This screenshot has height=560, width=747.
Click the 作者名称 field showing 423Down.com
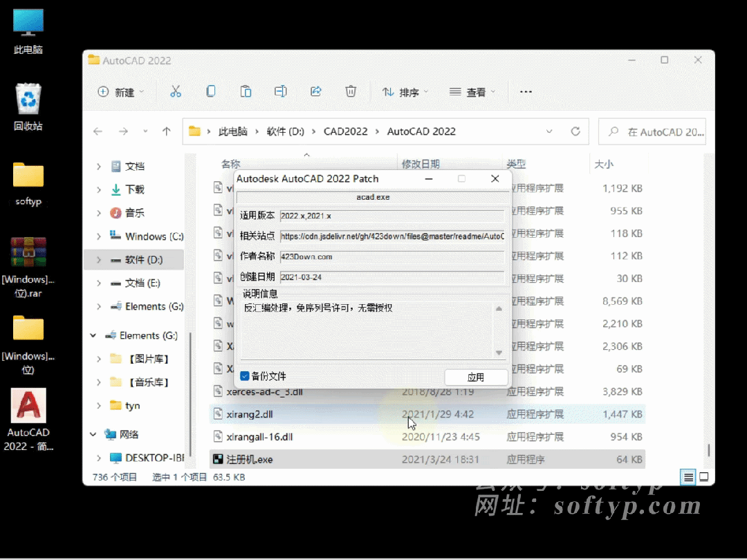pos(391,256)
